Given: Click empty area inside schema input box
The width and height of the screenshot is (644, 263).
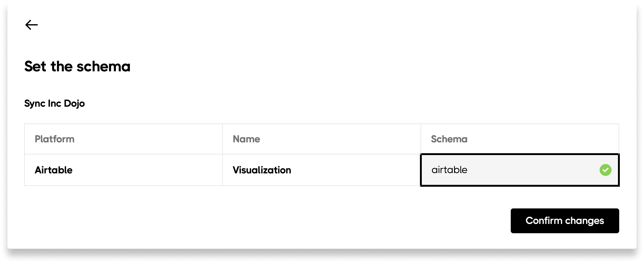Looking at the screenshot, I should click(x=533, y=170).
